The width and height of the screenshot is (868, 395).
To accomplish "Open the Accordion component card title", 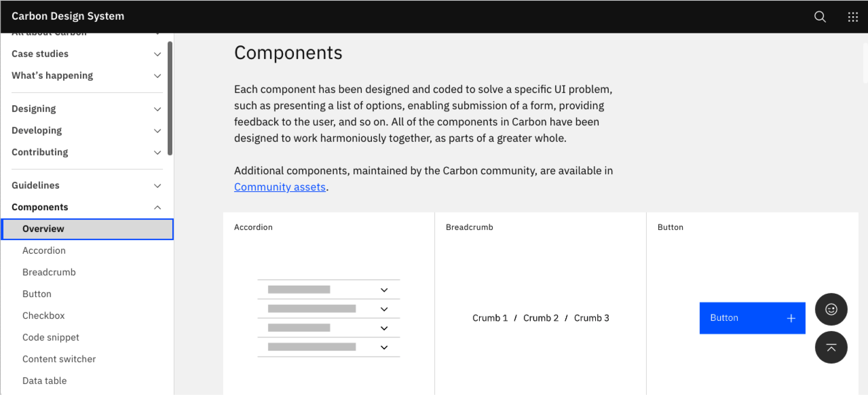I will 253,227.
